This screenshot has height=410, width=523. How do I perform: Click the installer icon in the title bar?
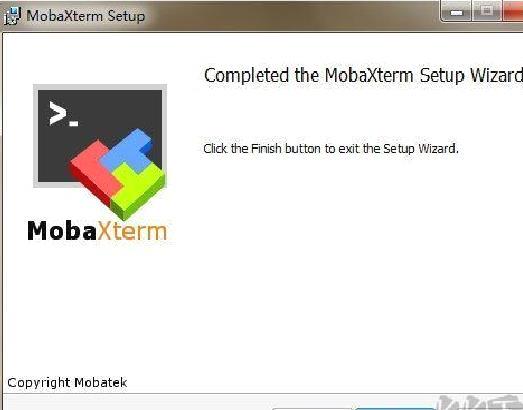pos(12,16)
